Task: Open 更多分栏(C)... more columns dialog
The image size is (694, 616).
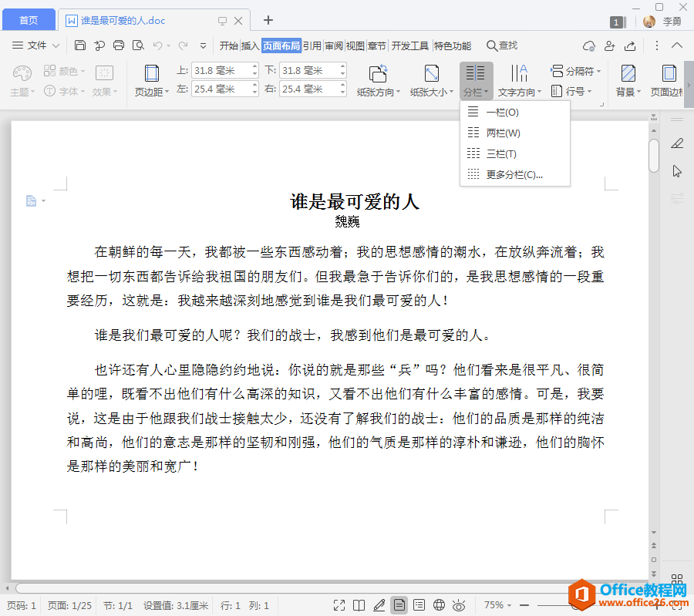Action: 515,174
